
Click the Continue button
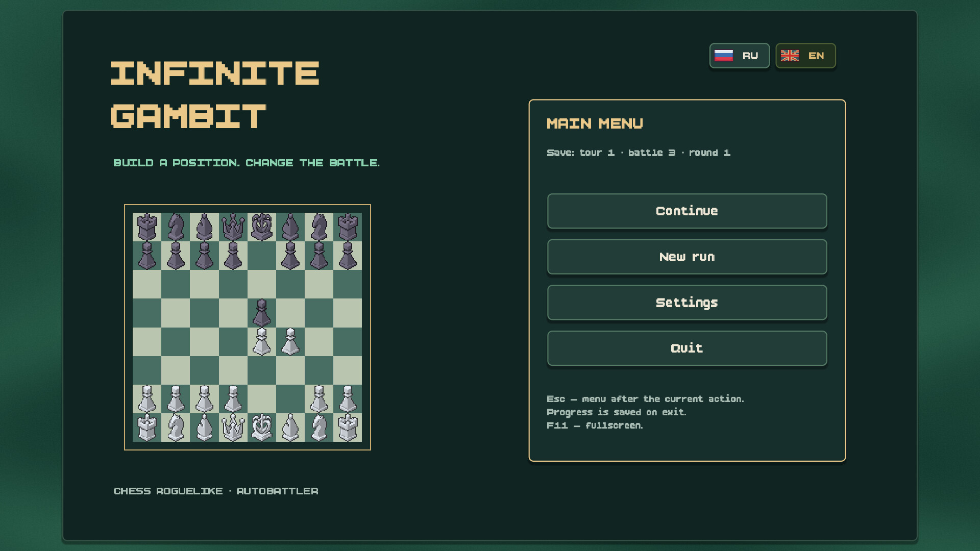(687, 211)
